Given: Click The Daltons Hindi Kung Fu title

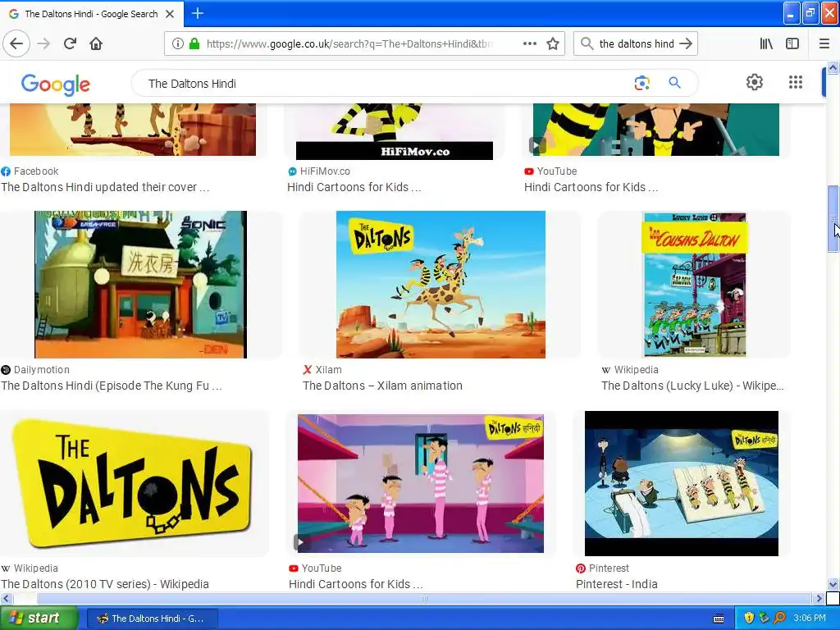Looking at the screenshot, I should [x=112, y=386].
